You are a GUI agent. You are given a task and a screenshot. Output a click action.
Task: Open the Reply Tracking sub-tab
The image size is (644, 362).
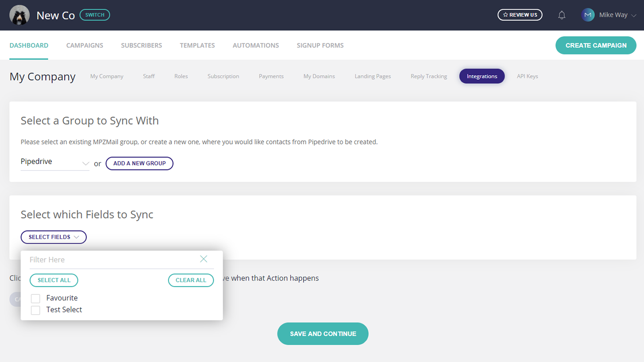tap(429, 76)
